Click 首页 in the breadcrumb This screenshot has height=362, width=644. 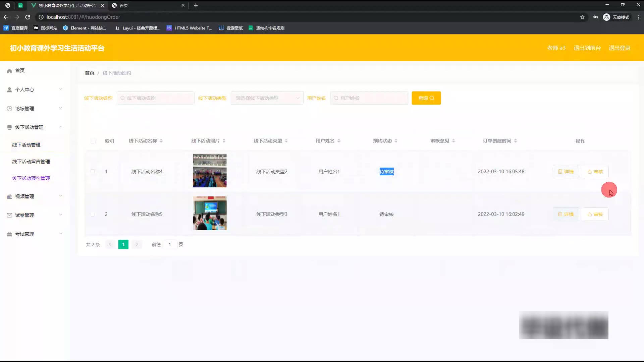pos(90,73)
